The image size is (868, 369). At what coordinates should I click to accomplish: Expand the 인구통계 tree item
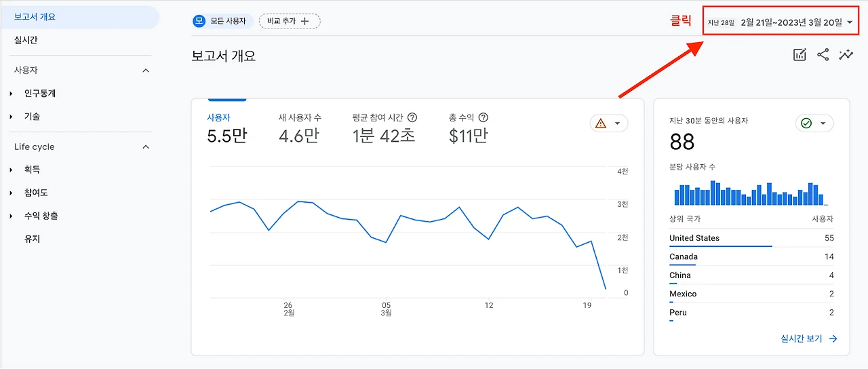(x=12, y=94)
